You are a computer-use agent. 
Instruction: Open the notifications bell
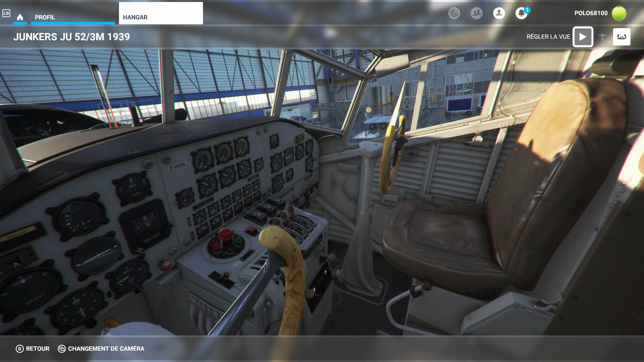(x=521, y=13)
